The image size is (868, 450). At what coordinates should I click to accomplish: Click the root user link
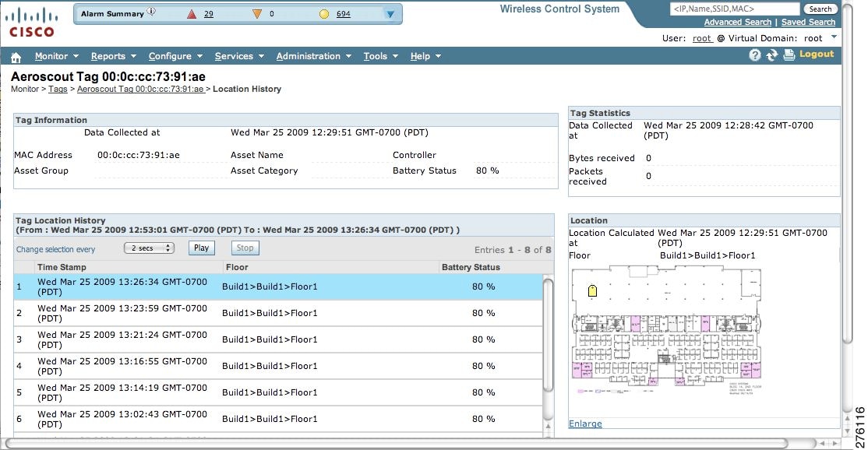(702, 38)
